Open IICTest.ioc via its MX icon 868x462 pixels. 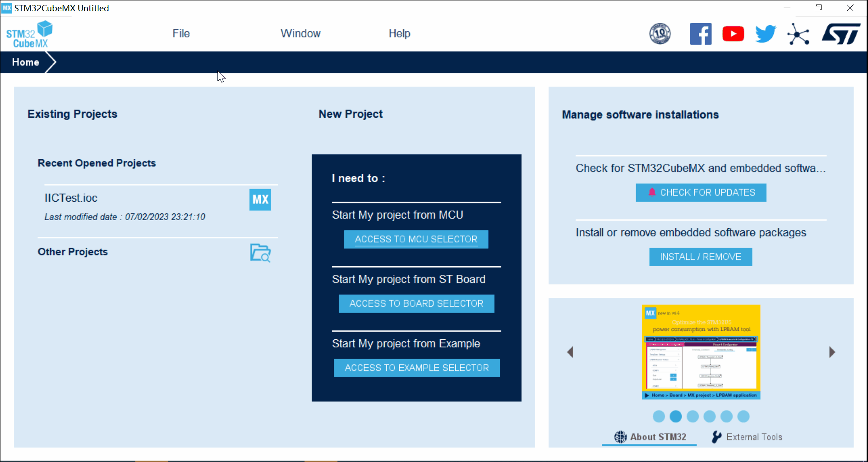click(260, 199)
